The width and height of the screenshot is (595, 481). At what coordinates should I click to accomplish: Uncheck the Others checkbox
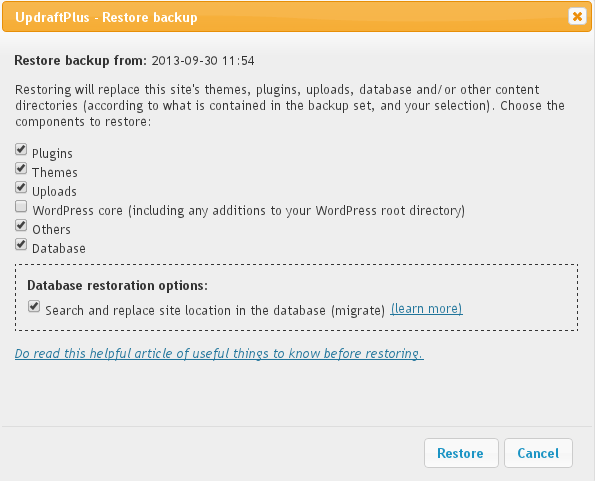pos(21,225)
